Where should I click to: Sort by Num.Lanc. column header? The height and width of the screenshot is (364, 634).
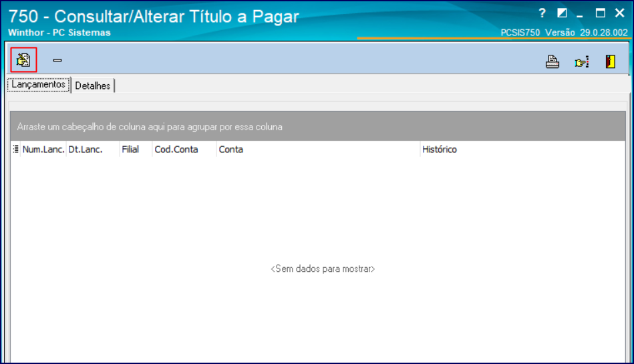coord(43,149)
